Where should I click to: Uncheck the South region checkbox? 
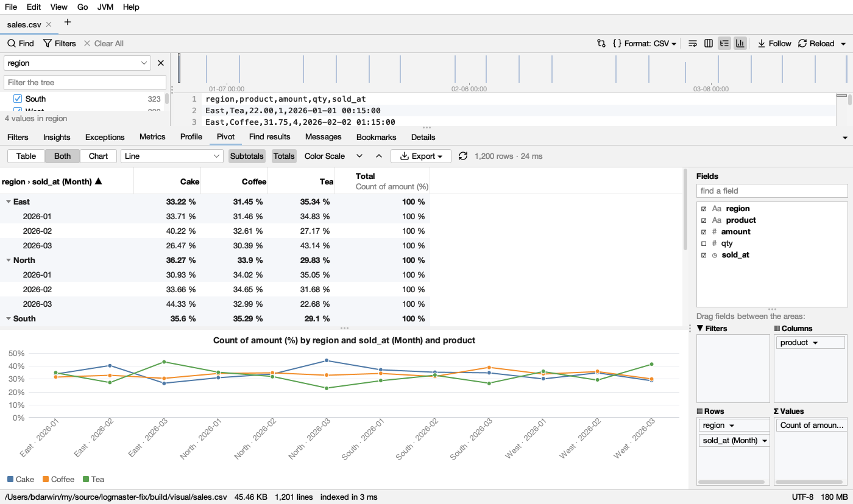(18, 99)
